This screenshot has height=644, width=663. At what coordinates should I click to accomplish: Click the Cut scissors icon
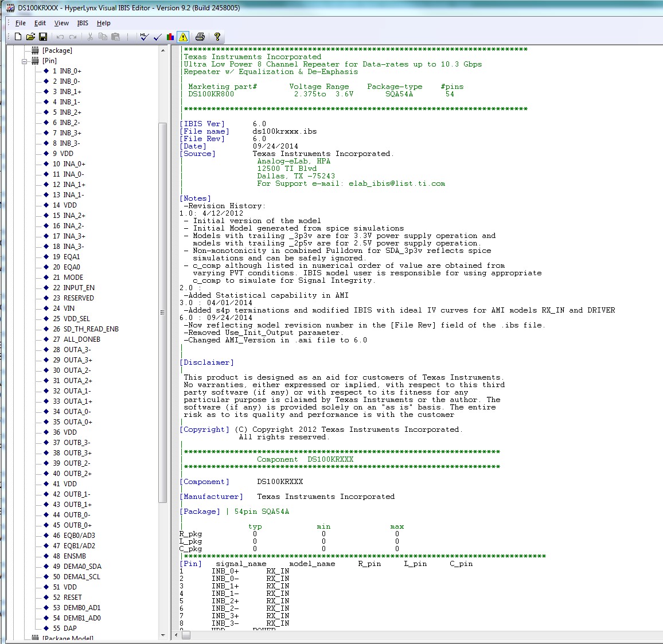pos(90,37)
